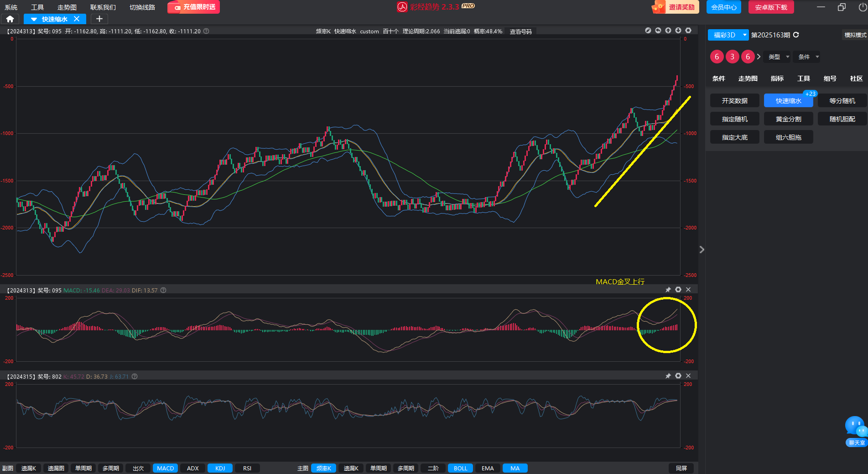Open help icon beside MACD DIF value
Screen dimensions: 868x474
point(163,290)
